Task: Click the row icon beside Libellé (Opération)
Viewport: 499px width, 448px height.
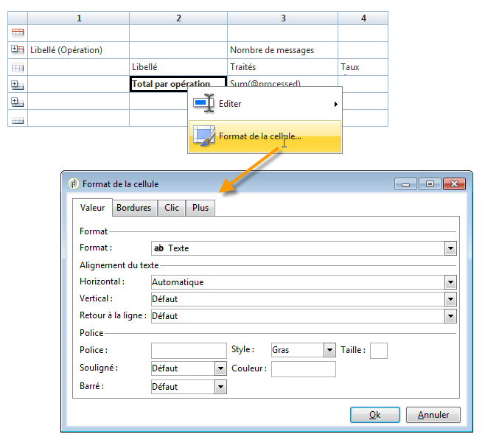Action: 18,49
